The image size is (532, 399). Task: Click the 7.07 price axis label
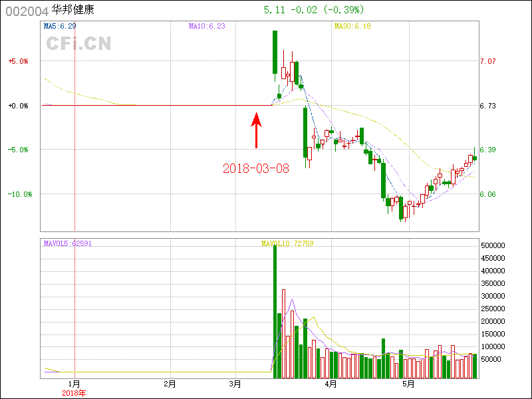(x=487, y=61)
